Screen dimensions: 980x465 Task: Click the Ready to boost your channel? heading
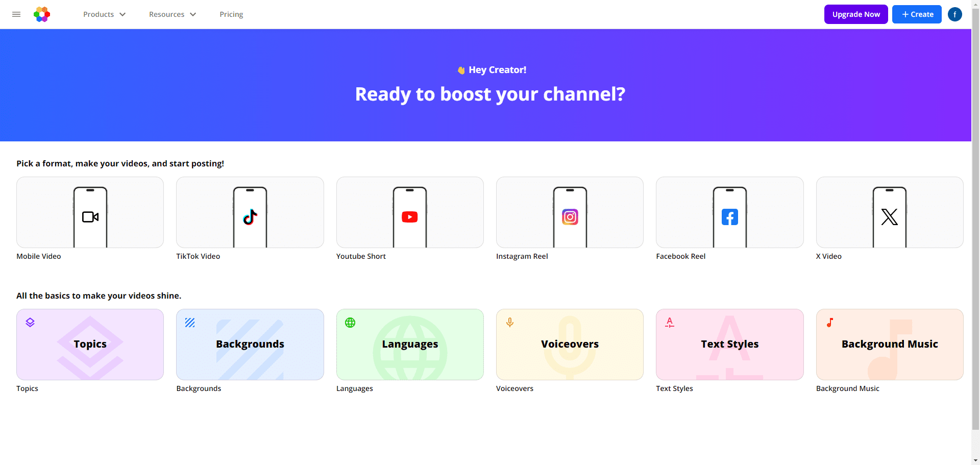490,94
